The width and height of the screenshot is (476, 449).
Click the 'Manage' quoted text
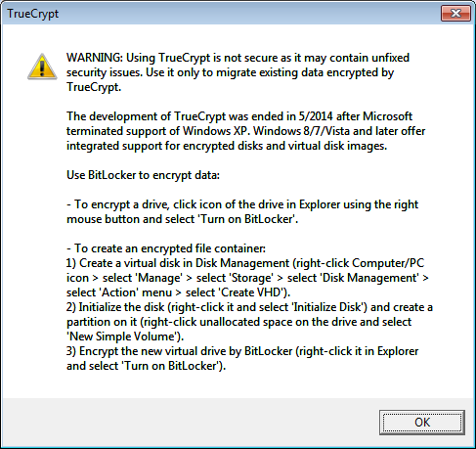click(x=159, y=278)
